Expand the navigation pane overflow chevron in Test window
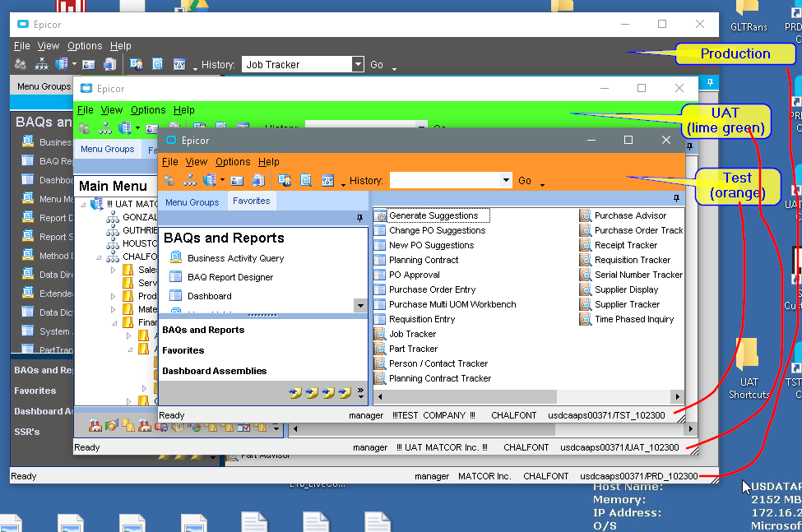 (x=360, y=392)
